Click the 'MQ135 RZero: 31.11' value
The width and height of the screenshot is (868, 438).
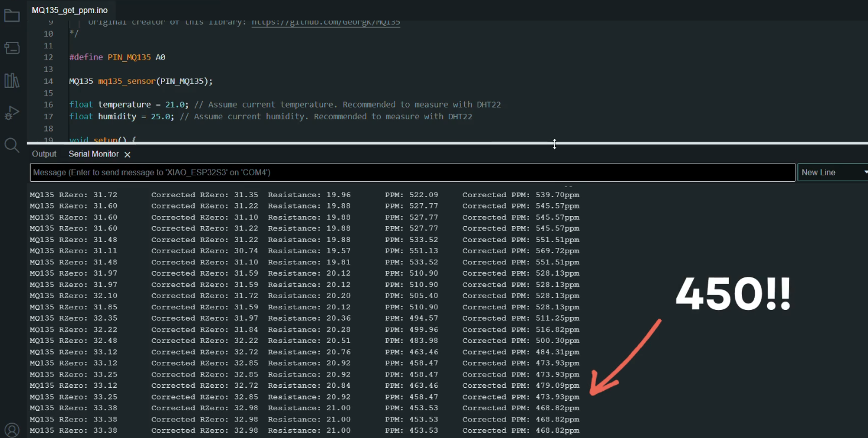74,251
